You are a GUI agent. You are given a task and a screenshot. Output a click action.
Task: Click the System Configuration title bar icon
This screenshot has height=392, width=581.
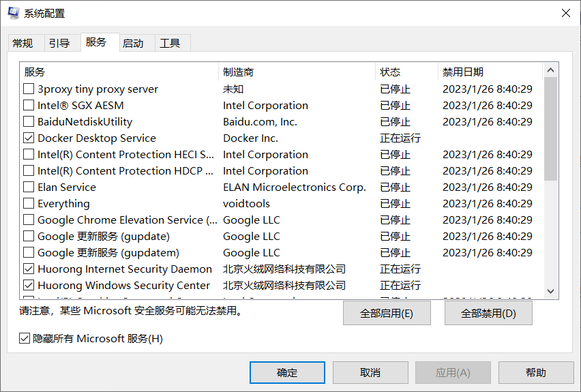[14, 12]
